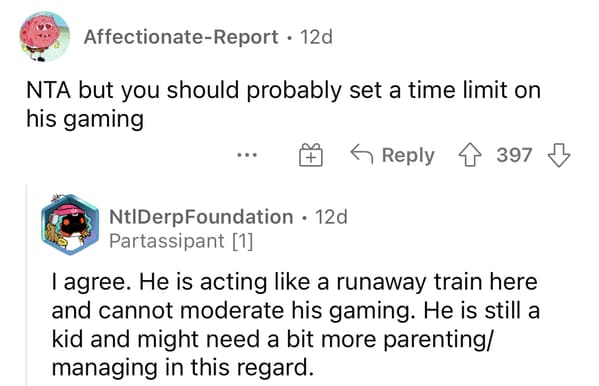Click the reply line 'managing in this regard'
Viewport: 599px width, 386px height.
pos(182,368)
